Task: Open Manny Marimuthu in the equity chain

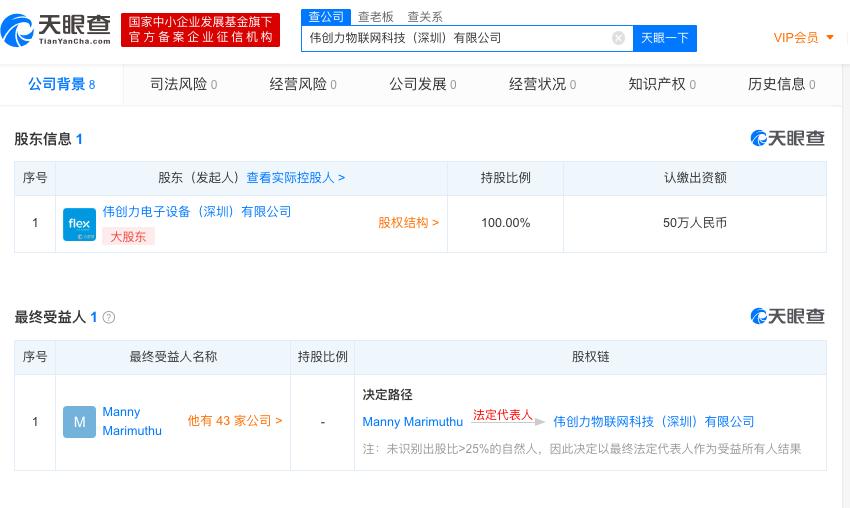Action: (x=413, y=422)
